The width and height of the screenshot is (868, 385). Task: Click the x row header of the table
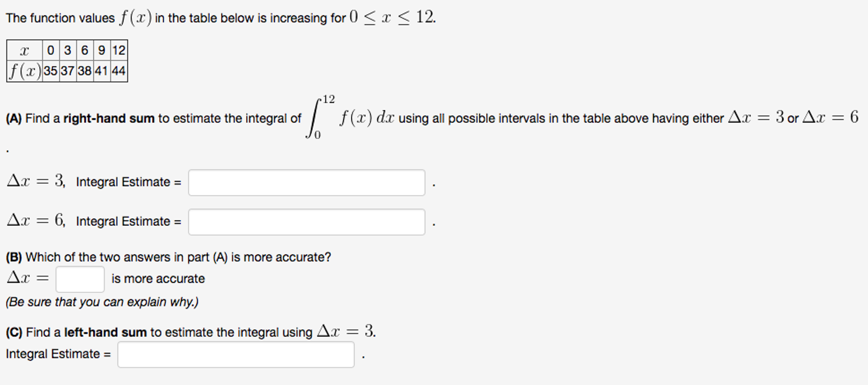(24, 51)
